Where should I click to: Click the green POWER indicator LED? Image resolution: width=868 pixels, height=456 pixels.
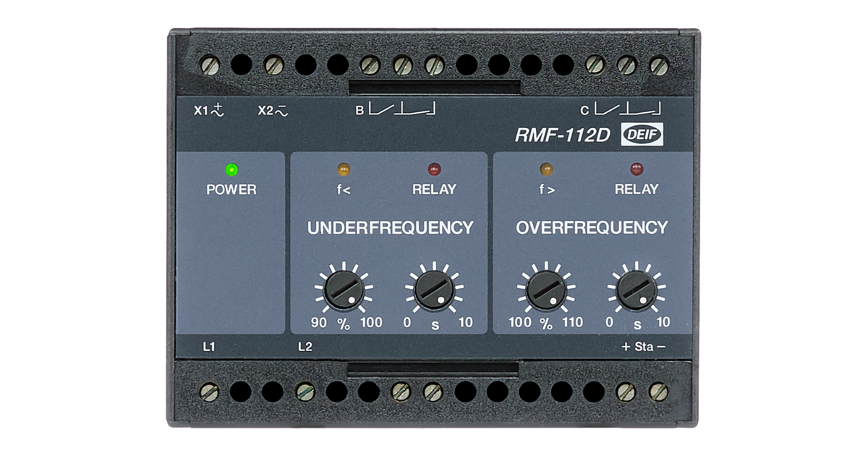pyautogui.click(x=231, y=170)
